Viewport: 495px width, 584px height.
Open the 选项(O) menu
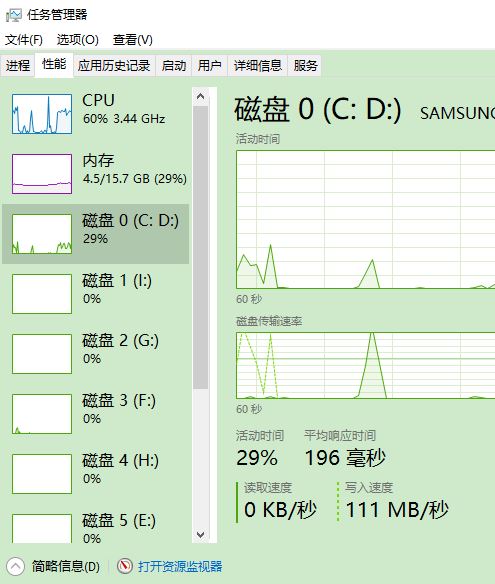point(77,39)
